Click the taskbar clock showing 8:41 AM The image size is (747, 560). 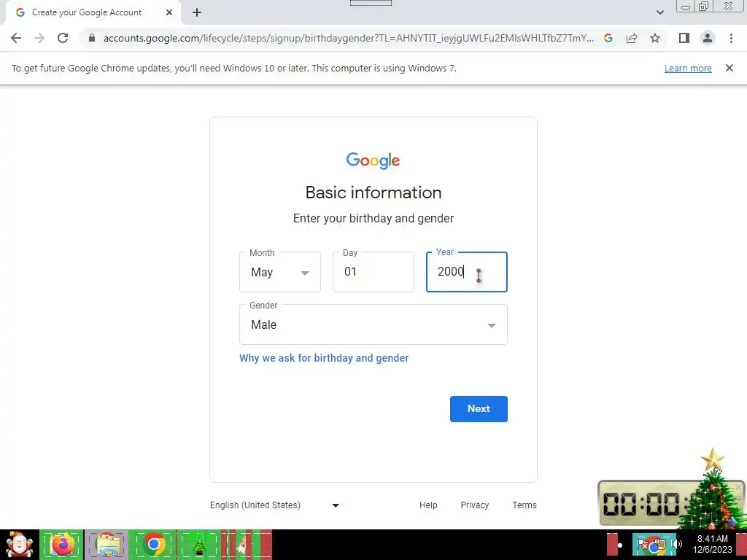tap(712, 544)
